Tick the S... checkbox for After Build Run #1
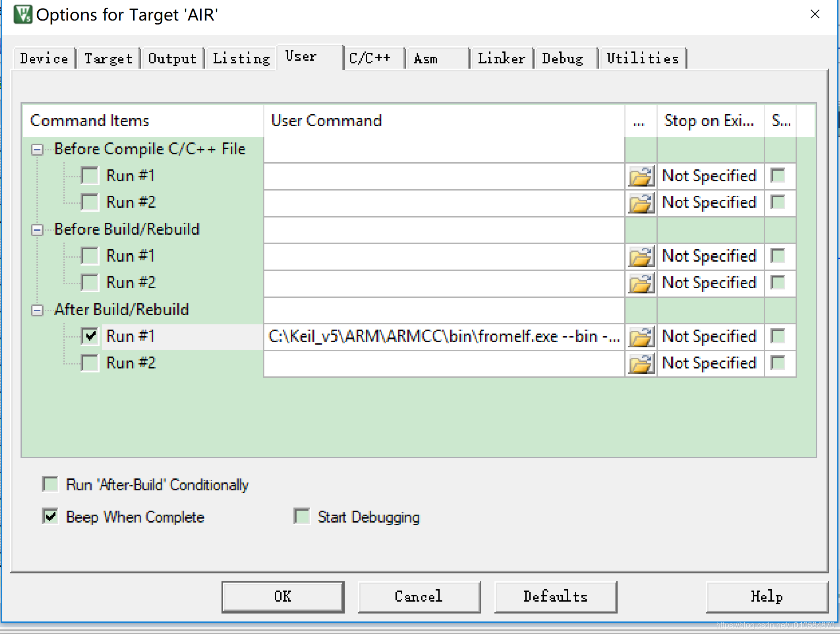 [x=778, y=336]
